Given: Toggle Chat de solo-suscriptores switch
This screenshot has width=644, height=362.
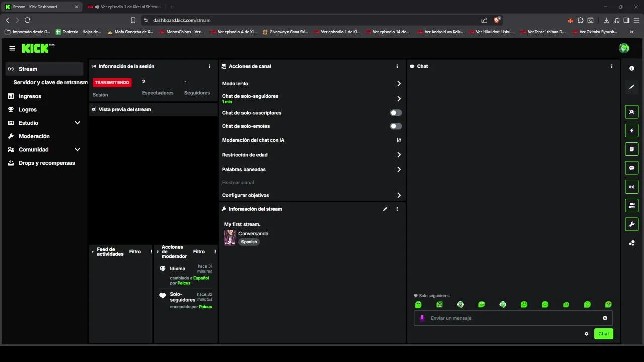Looking at the screenshot, I should click(x=396, y=113).
